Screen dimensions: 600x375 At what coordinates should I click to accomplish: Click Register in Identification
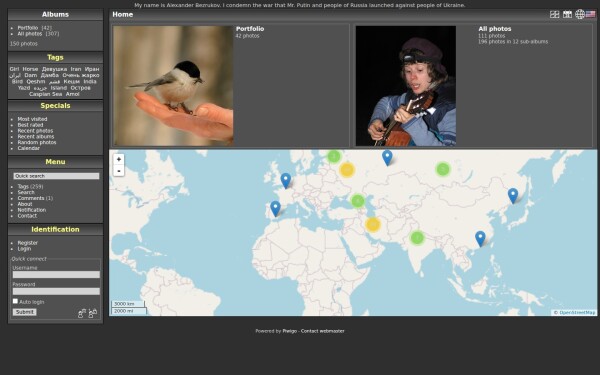[28, 243]
